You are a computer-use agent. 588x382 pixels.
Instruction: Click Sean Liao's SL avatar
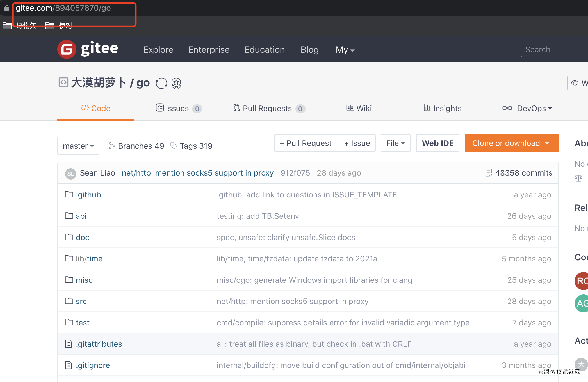coord(71,173)
